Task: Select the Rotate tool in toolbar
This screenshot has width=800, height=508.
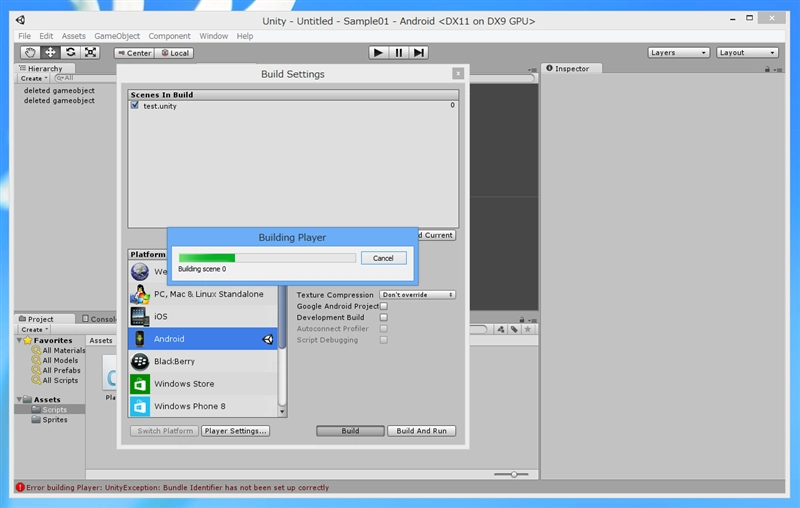Action: click(x=70, y=52)
